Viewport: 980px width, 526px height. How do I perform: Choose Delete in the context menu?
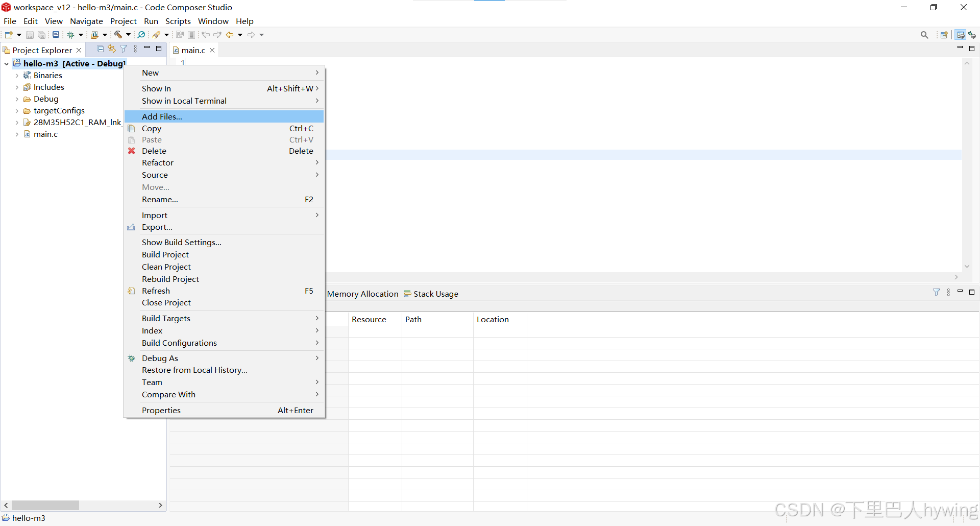(x=224, y=151)
